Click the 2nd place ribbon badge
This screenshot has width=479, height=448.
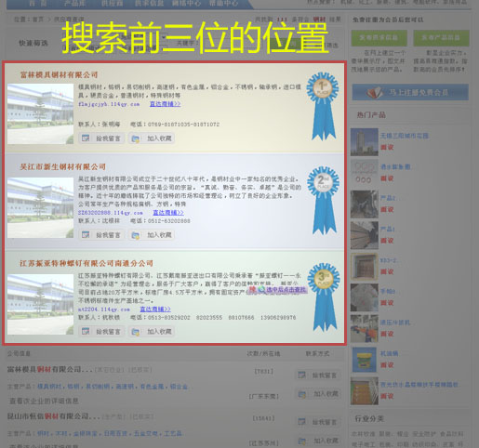(324, 200)
